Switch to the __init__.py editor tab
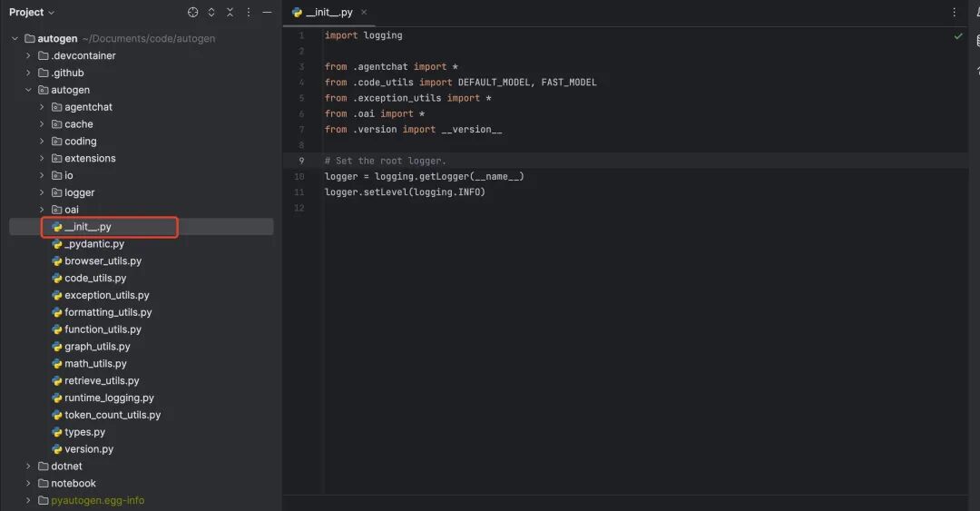The height and width of the screenshot is (511, 980). [328, 13]
